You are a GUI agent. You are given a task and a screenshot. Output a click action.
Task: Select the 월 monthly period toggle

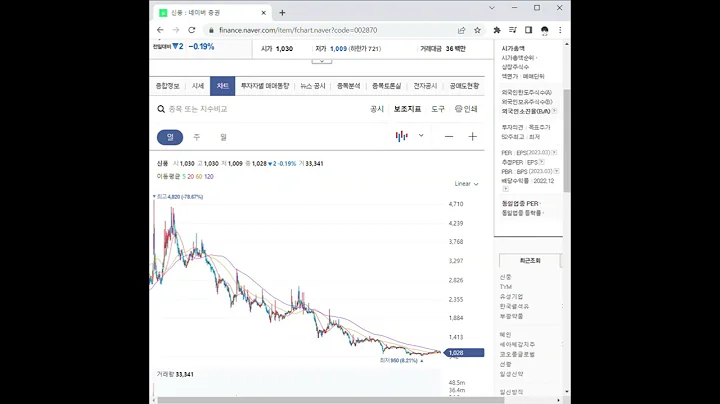[223, 137]
